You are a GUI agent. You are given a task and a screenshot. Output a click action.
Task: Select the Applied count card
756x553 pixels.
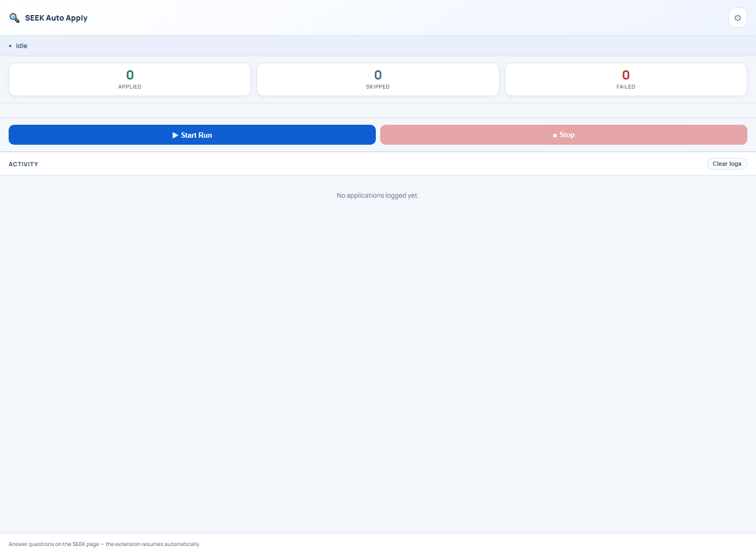[130, 79]
